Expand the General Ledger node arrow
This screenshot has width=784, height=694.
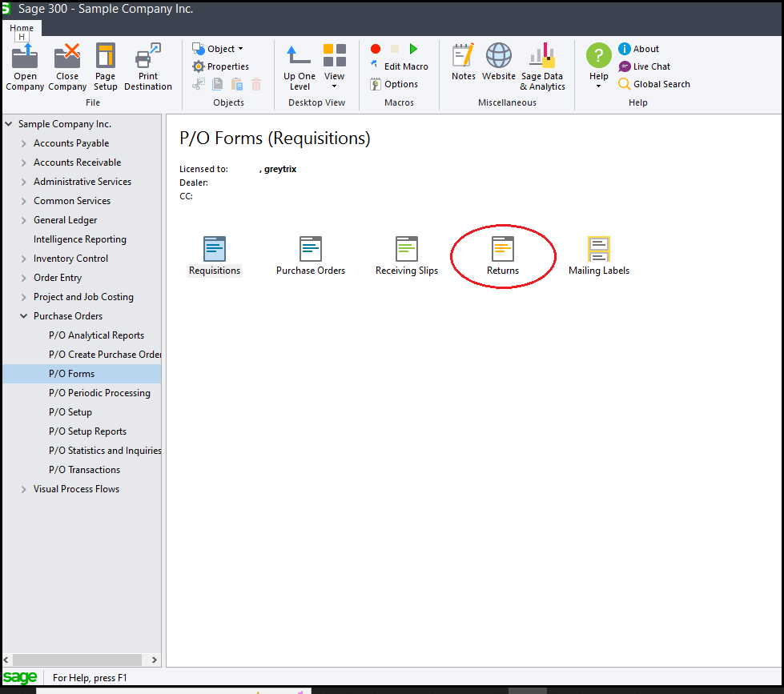23,220
